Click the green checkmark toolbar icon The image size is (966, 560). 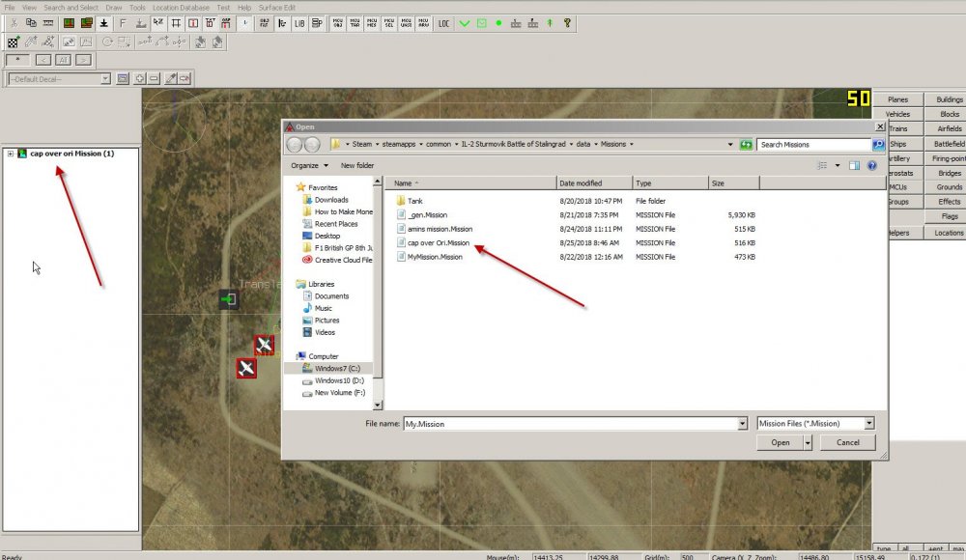coord(465,22)
